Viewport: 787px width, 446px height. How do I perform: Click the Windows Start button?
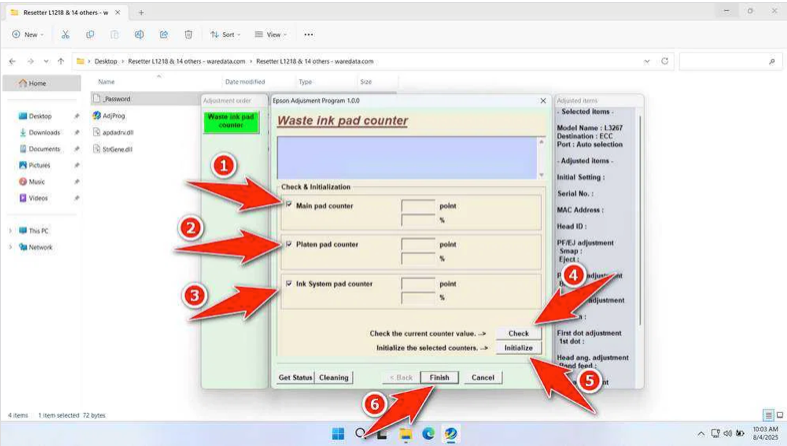click(x=337, y=433)
